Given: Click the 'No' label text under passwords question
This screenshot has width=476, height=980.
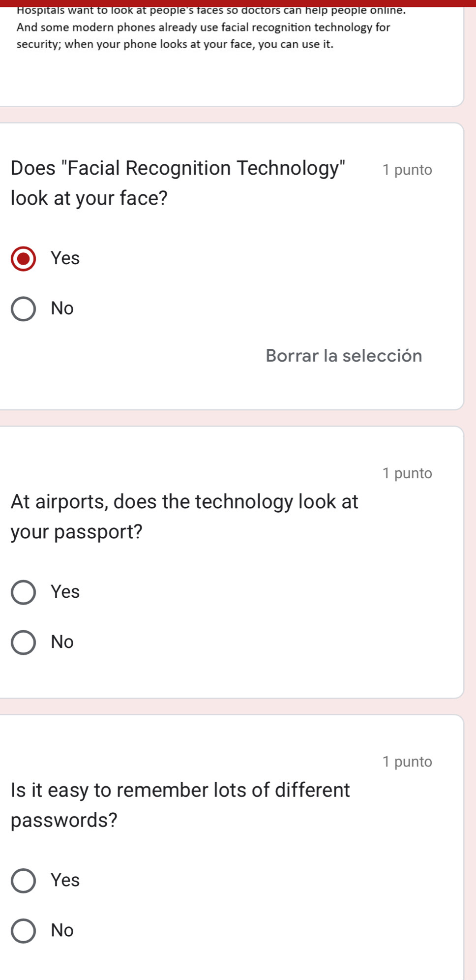Looking at the screenshot, I should [x=62, y=930].
